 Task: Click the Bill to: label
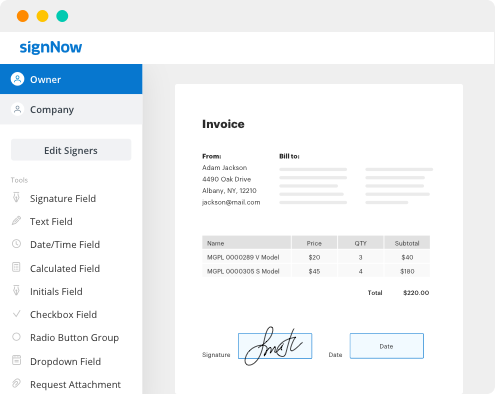click(x=289, y=156)
